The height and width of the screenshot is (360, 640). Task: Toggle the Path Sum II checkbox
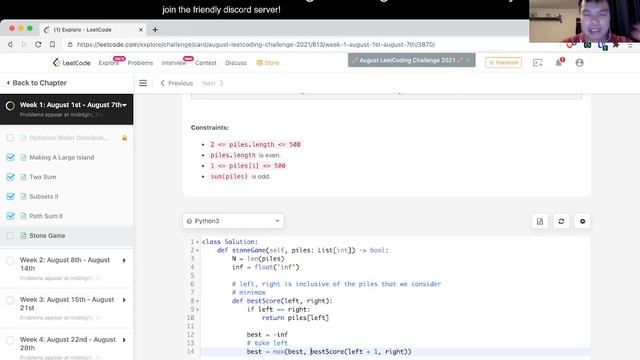pos(11,216)
